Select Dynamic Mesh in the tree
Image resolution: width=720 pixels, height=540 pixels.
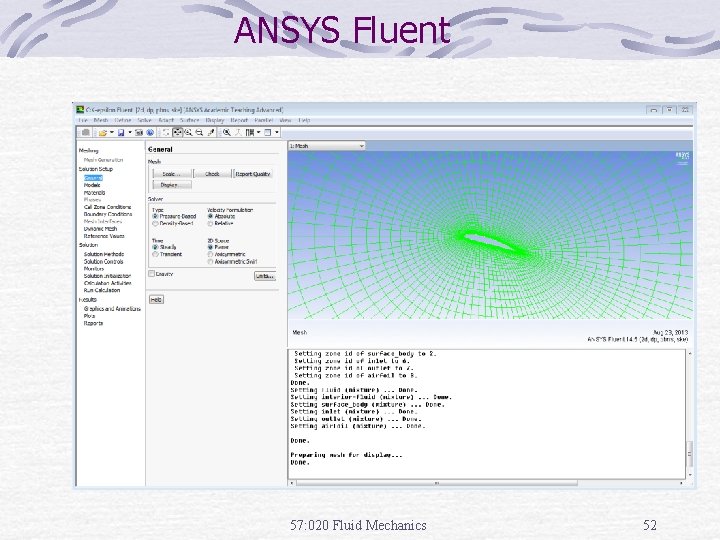coord(100,229)
